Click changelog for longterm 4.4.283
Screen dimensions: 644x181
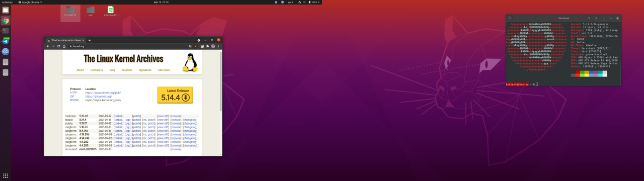point(190,146)
